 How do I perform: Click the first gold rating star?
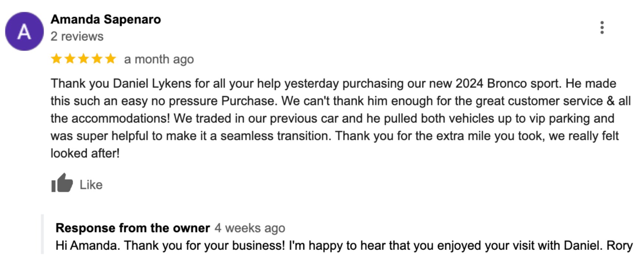tap(56, 59)
